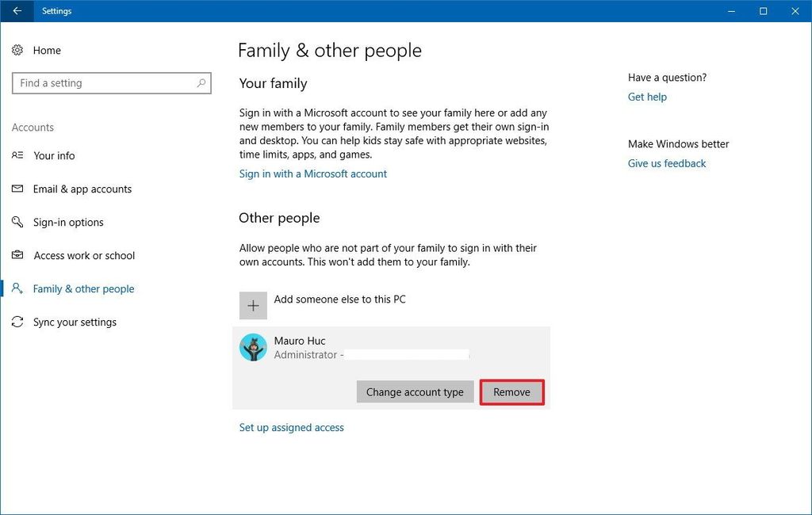The width and height of the screenshot is (812, 515).
Task: Open the Get help link
Action: [647, 97]
